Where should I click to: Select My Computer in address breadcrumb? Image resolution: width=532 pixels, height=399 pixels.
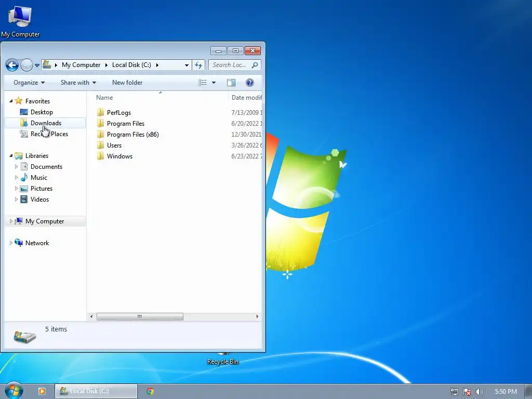tap(81, 65)
